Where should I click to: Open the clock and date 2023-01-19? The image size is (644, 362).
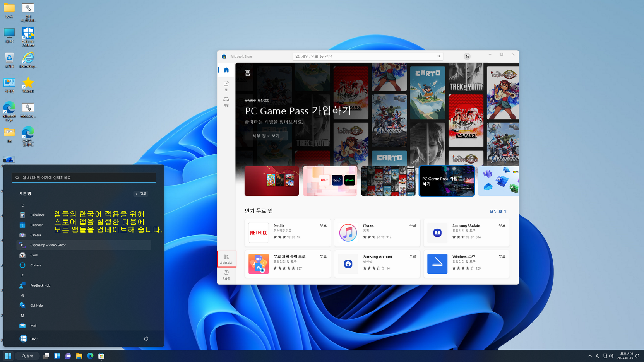click(x=625, y=356)
